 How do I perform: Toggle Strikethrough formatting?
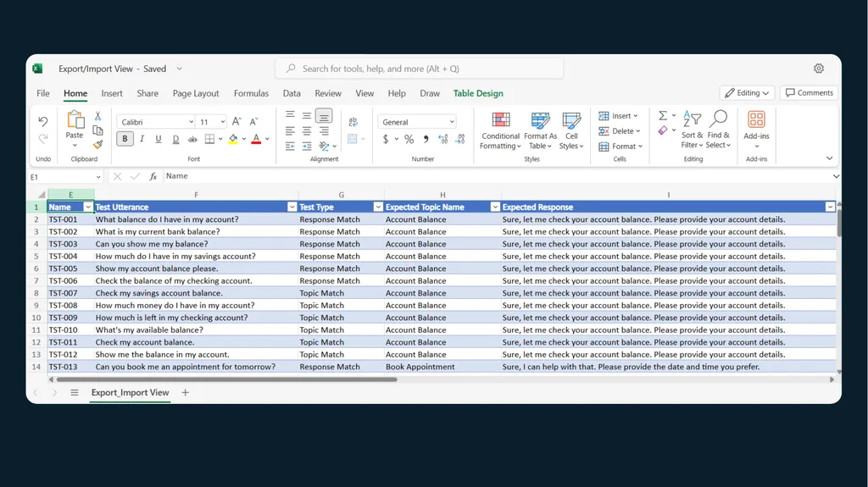pyautogui.click(x=192, y=139)
